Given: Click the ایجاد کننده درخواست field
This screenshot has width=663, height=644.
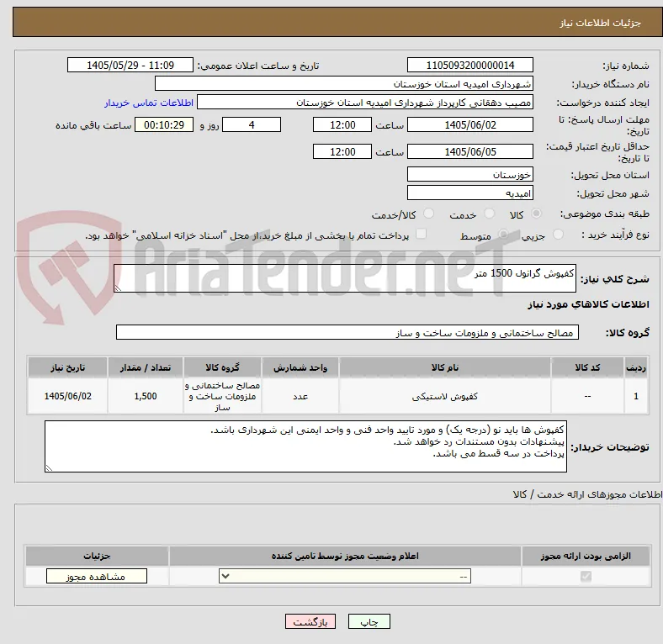Looking at the screenshot, I should (365, 103).
